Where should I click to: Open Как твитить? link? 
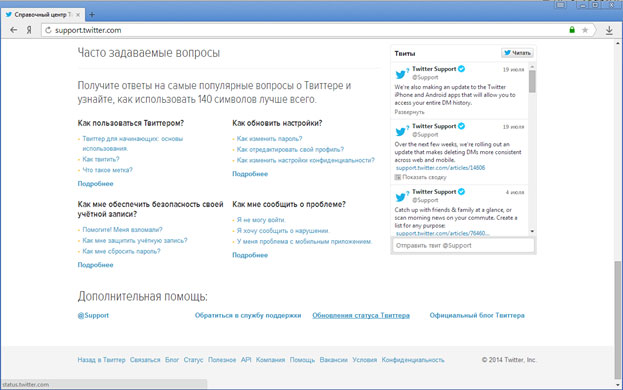(x=101, y=159)
